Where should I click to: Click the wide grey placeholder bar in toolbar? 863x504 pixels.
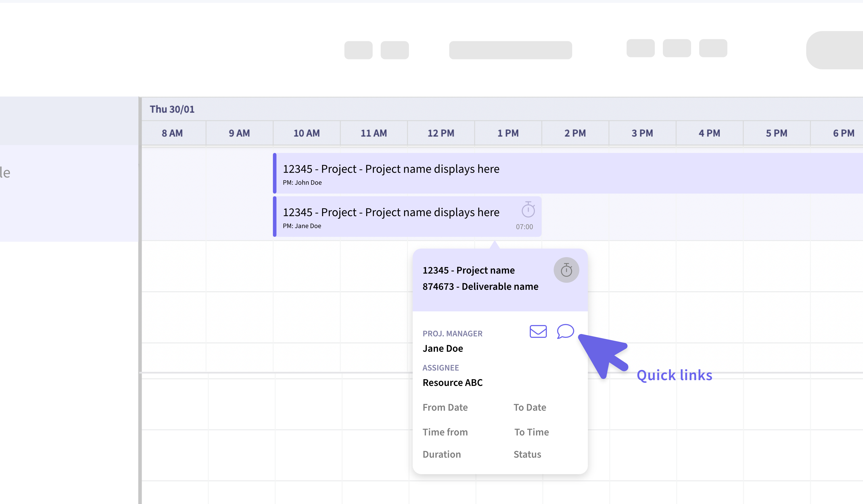(x=510, y=50)
